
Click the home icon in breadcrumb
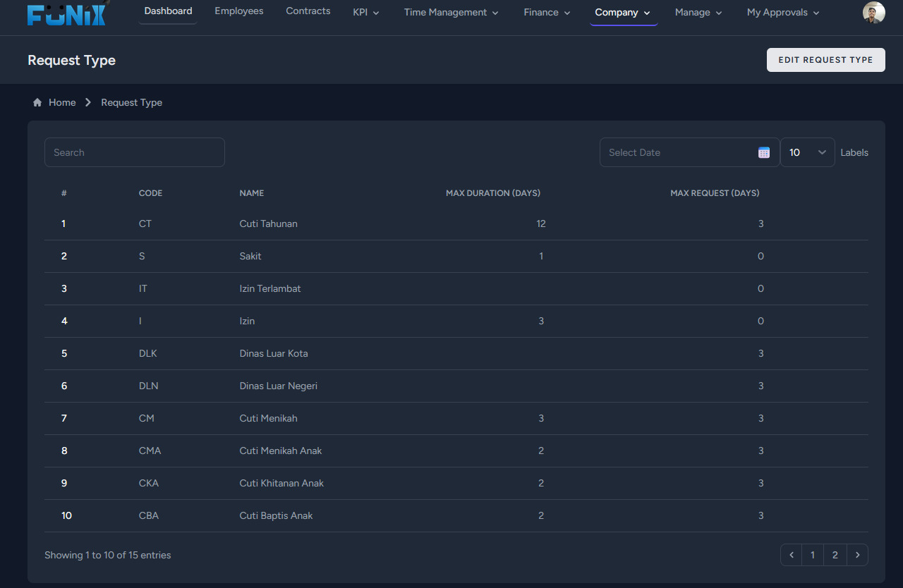[x=37, y=102]
